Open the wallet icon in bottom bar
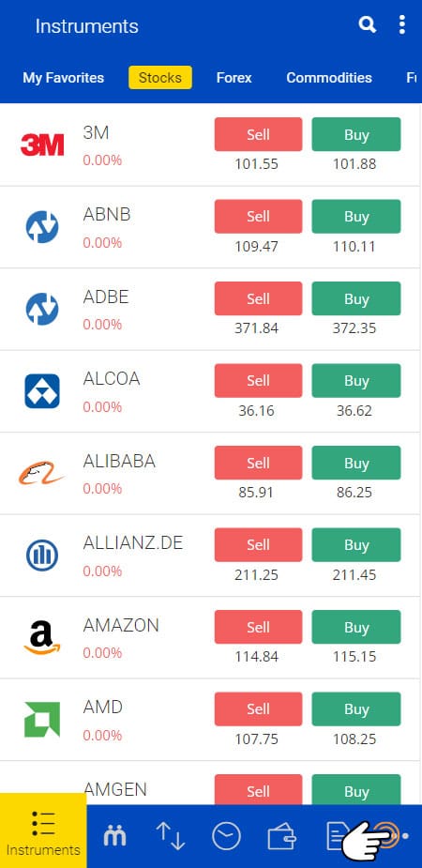Viewport: 422px width, 868px height. click(x=281, y=836)
